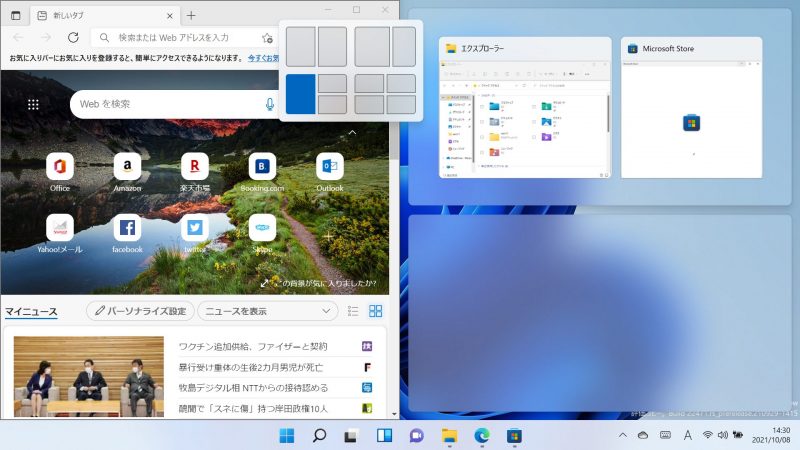Open the Office quick link tile

pyautogui.click(x=60, y=167)
